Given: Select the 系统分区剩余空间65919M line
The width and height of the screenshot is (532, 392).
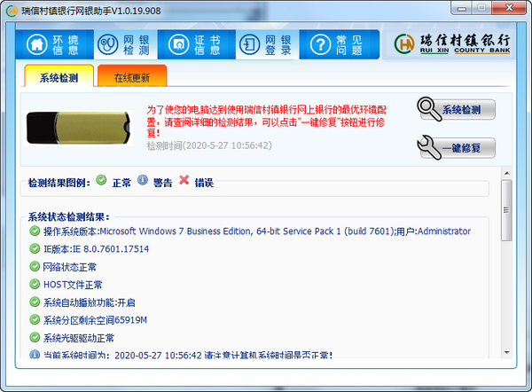Looking at the screenshot, I should [x=95, y=320].
